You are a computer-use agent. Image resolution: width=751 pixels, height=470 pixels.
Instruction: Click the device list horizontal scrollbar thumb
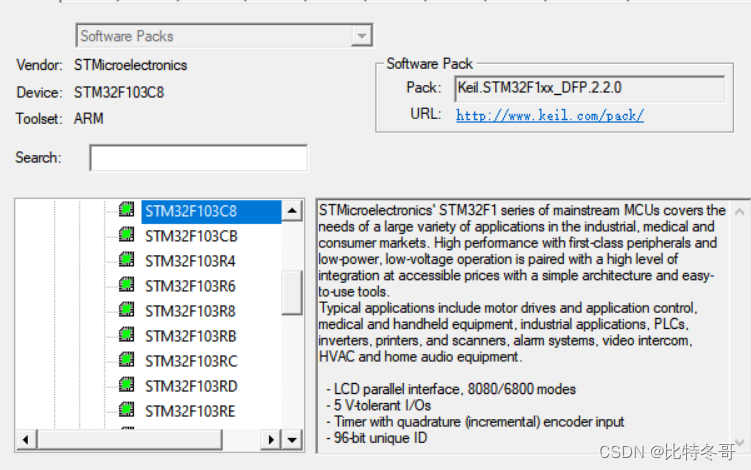(130, 439)
